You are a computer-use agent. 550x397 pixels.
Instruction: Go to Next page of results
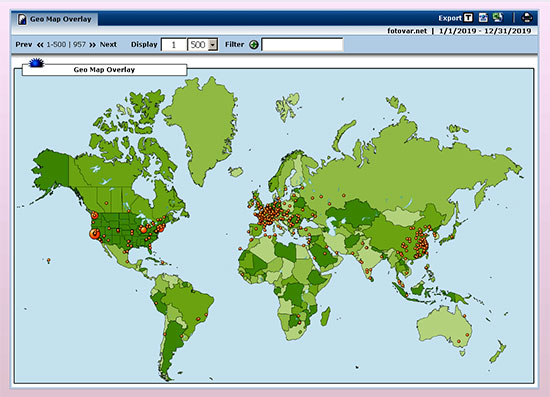[x=108, y=45]
